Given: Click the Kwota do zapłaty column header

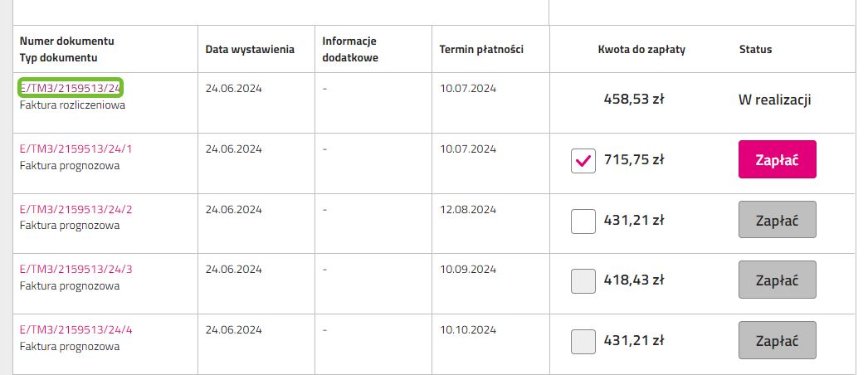Looking at the screenshot, I should (641, 49).
